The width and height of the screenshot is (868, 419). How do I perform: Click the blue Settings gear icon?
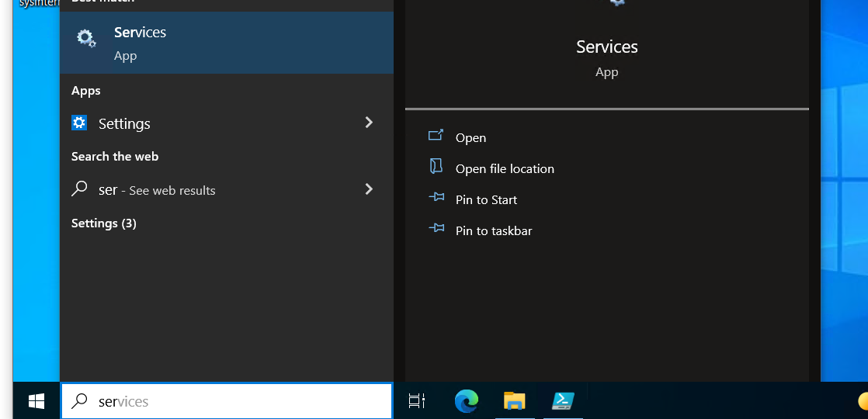[79, 123]
